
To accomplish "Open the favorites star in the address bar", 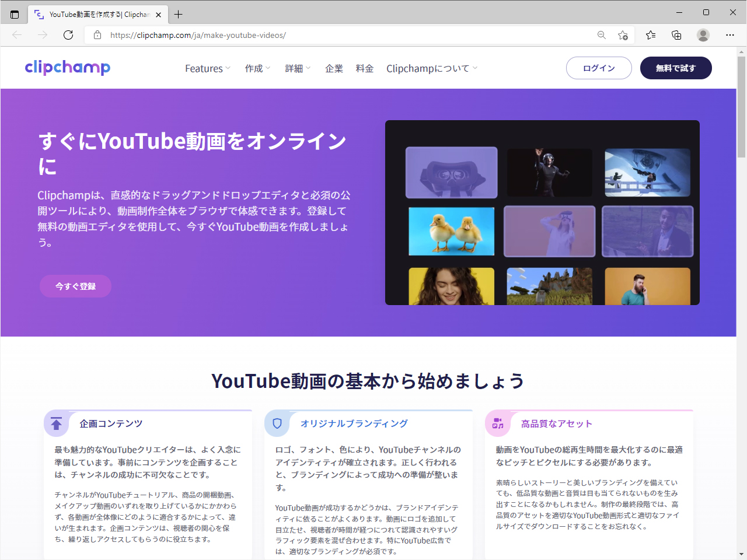I will pos(623,35).
